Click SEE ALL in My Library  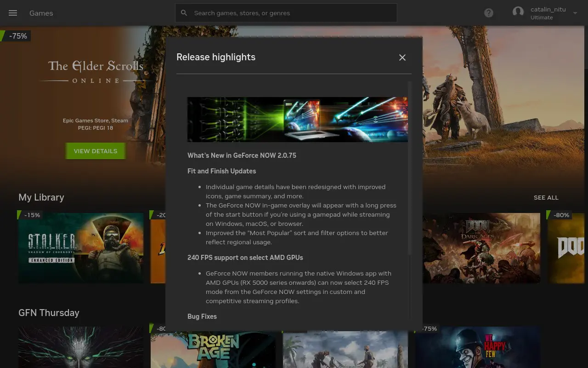pos(546,197)
